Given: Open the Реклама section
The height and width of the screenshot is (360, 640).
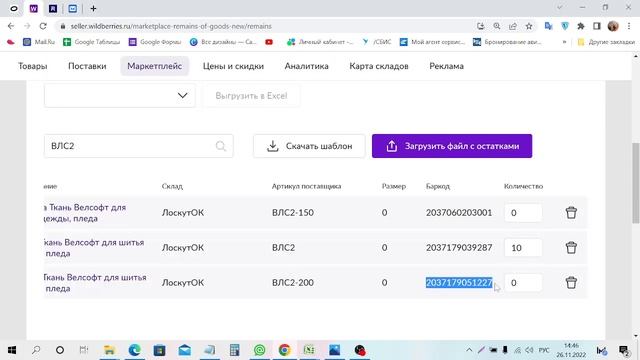Looking at the screenshot, I should (x=447, y=66).
